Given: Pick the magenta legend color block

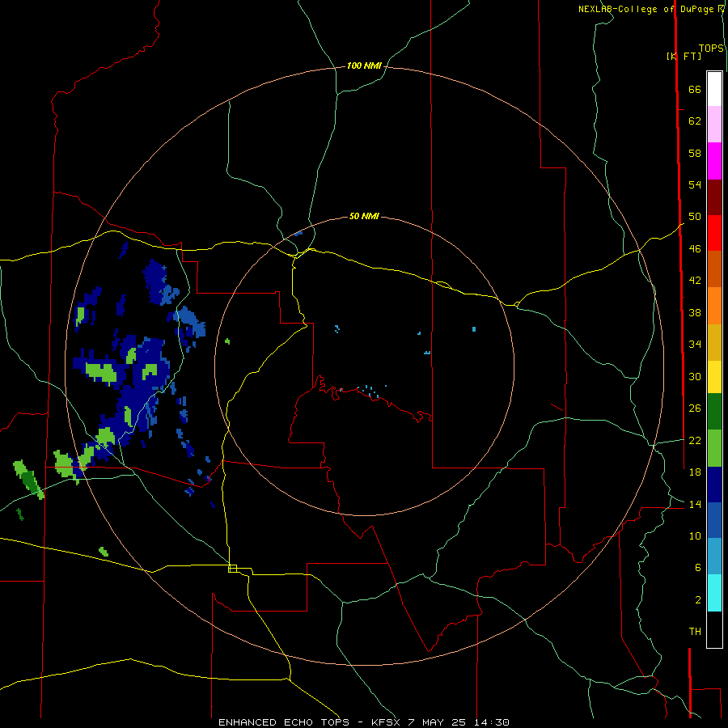Looking at the screenshot, I should (714, 161).
